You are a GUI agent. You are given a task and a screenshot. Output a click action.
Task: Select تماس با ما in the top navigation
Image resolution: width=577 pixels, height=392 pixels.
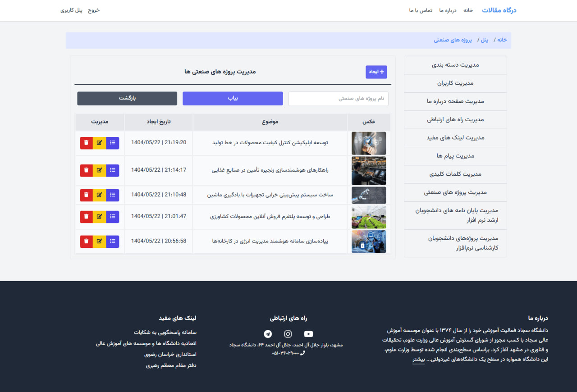coord(421,10)
